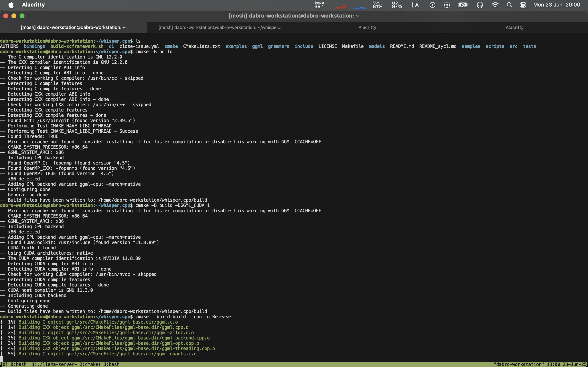Select the last Alacritty tab
The width and height of the screenshot is (588, 367).
point(514,28)
